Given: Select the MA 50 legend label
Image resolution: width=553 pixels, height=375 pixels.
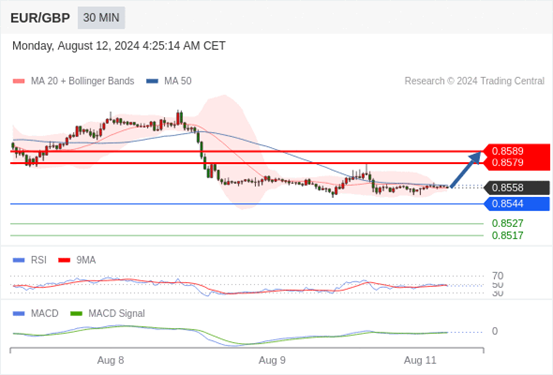Looking at the screenshot, I should click(178, 81).
